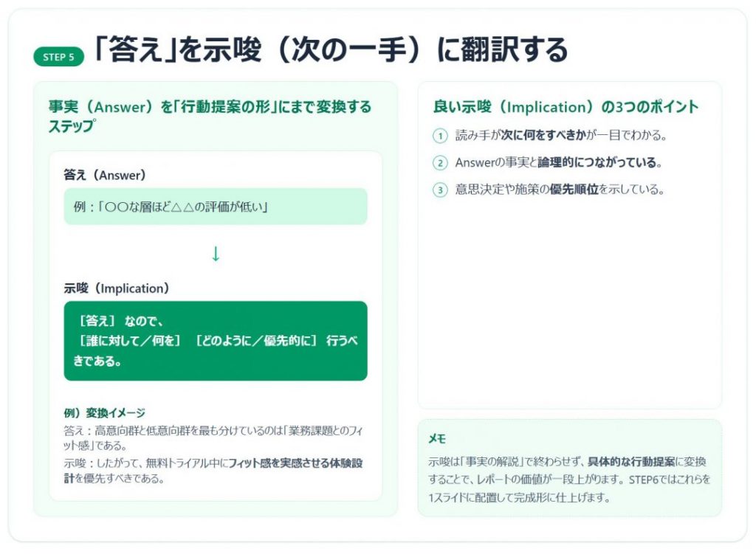Screen dimensions: 756x554
Task: Click the heading 良い示唆（Implication）の3つのポイント
Action: click(x=566, y=107)
